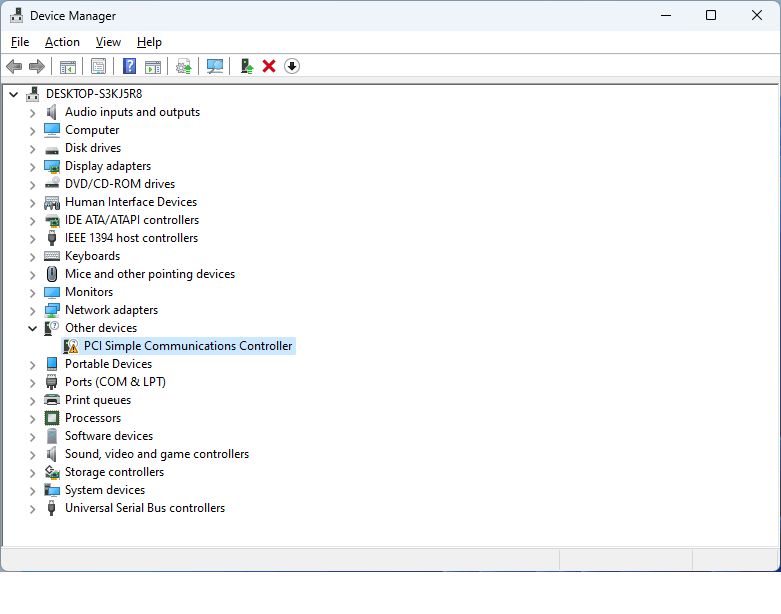
Task: Click the DVD/CD-ROM drives disc icon
Action: coord(52,183)
